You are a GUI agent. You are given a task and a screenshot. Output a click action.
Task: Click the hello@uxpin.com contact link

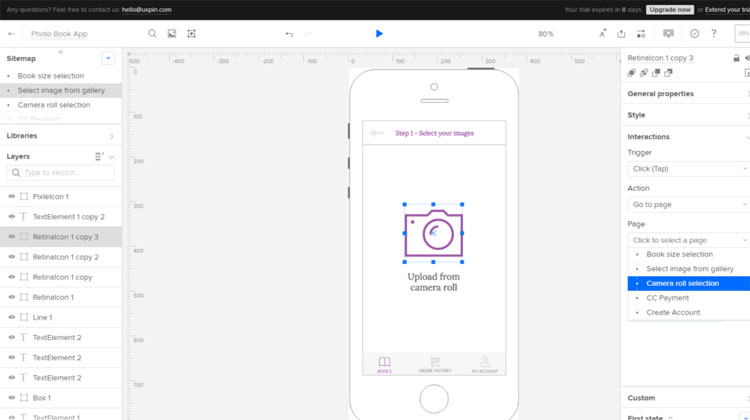[146, 9]
